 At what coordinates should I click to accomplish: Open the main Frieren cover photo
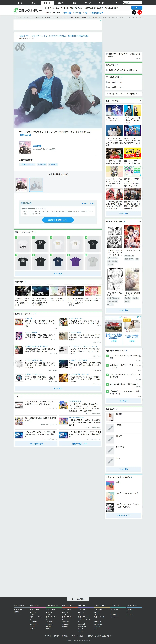coord(58,85)
